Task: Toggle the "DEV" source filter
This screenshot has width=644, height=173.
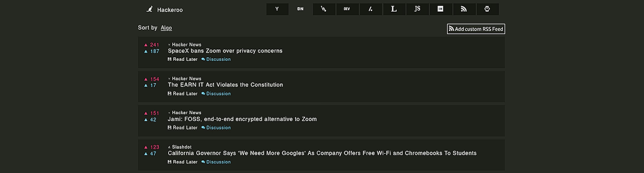Action: [x=347, y=9]
